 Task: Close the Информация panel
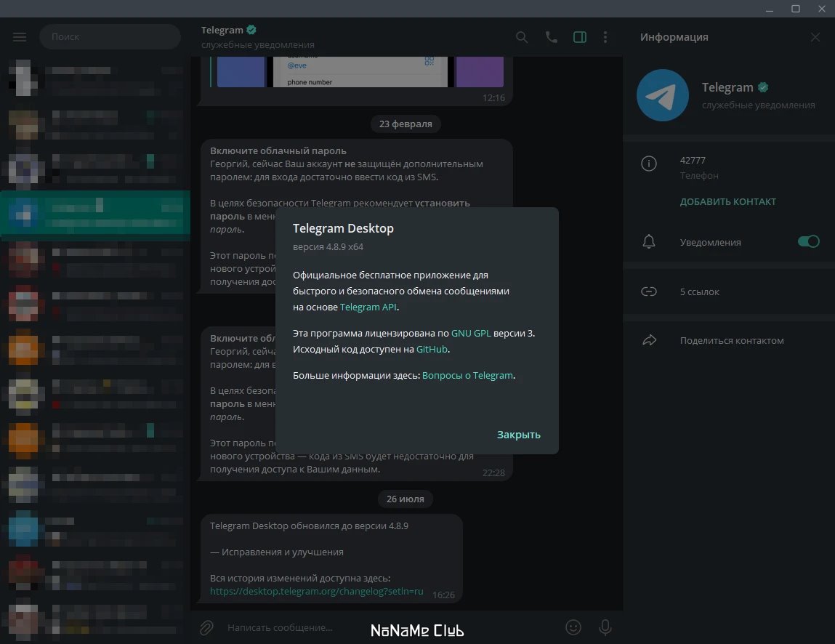[x=815, y=37]
